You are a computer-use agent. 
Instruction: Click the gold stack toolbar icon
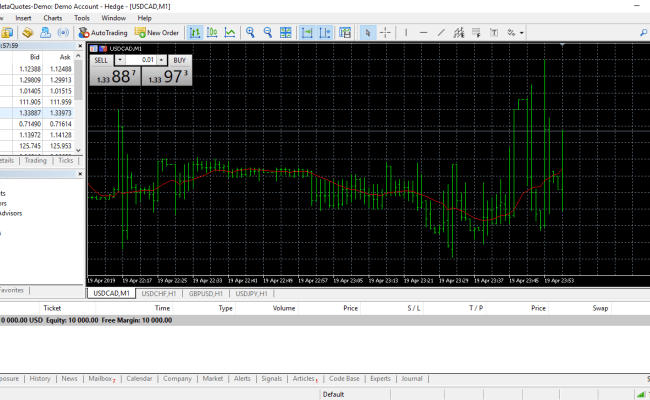pyautogui.click(x=28, y=32)
